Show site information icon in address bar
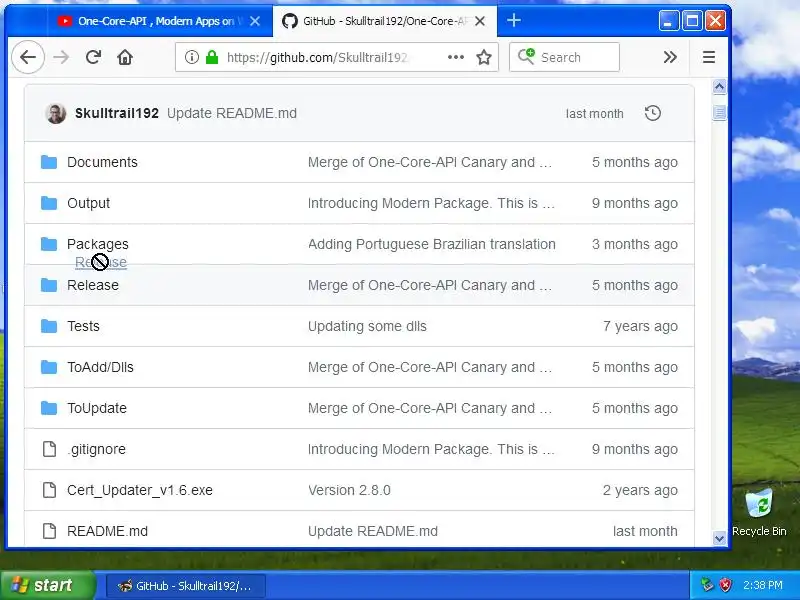 (191, 57)
